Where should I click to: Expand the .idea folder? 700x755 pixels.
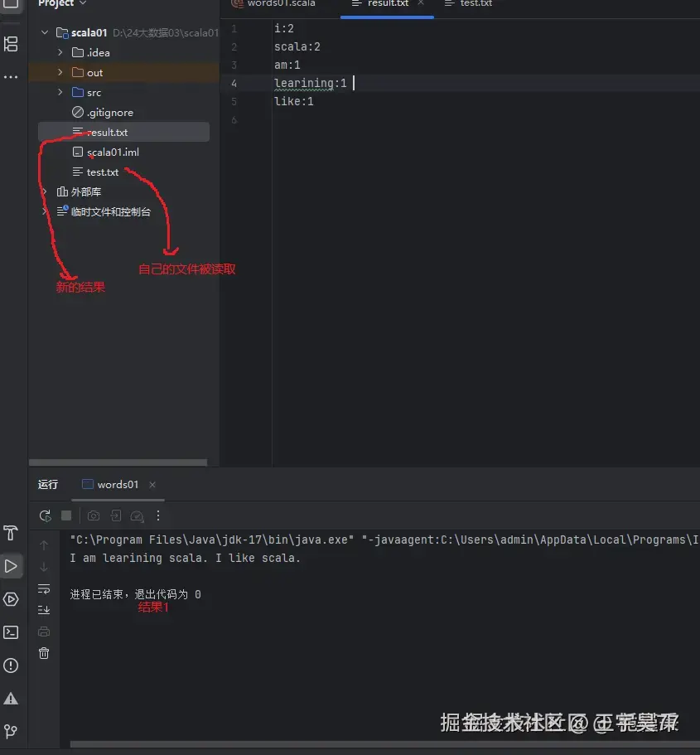[60, 52]
